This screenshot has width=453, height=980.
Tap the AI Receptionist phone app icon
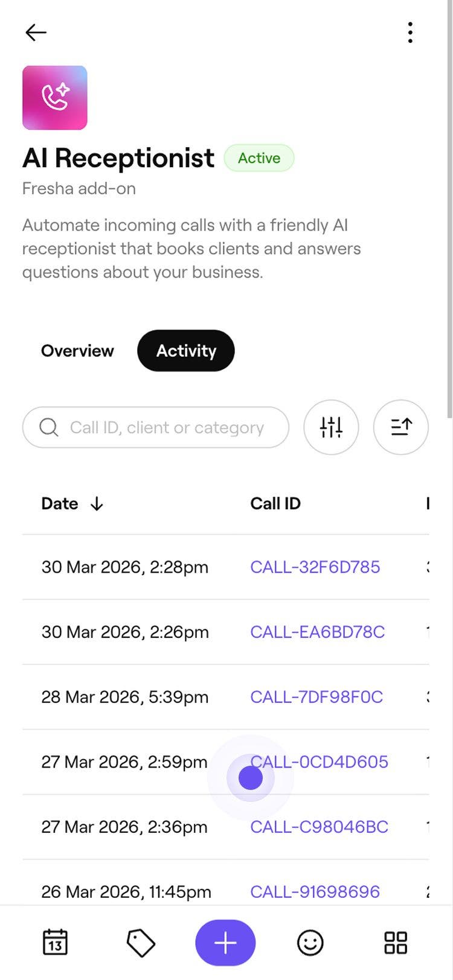coord(55,98)
